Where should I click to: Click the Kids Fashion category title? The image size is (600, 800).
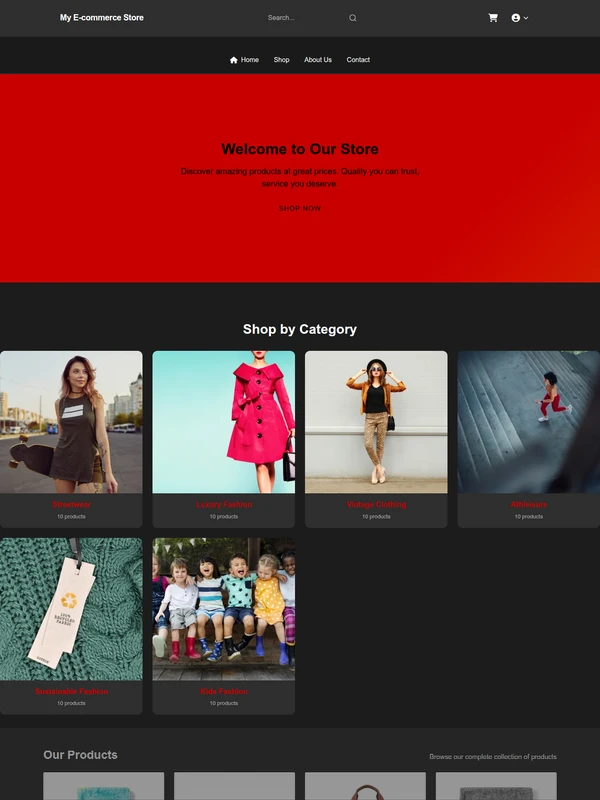(224, 692)
